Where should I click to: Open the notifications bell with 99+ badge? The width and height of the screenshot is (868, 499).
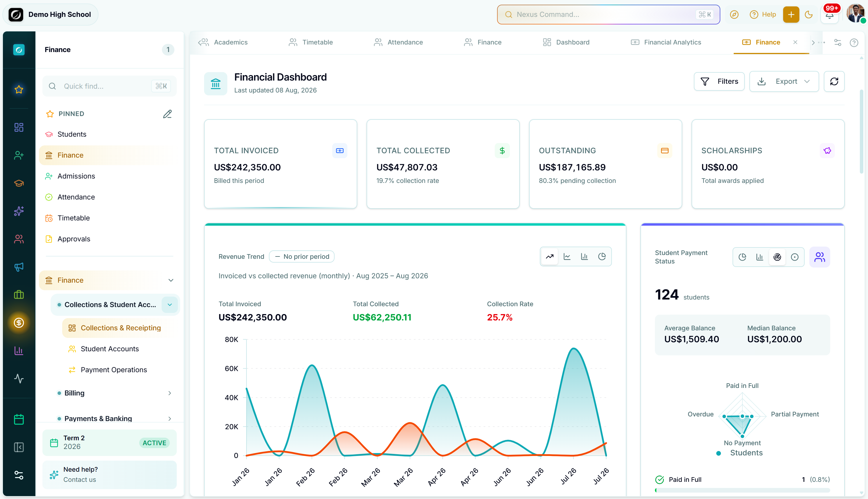click(x=830, y=15)
